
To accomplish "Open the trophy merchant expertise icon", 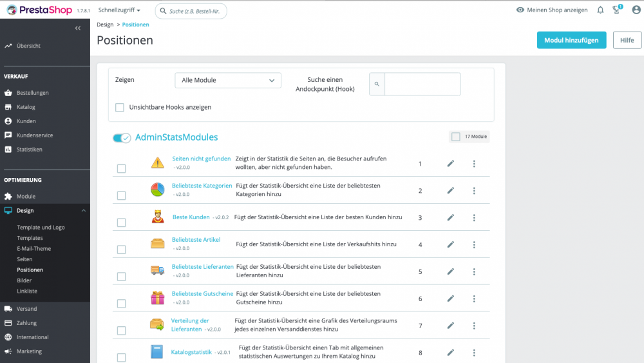I will click(617, 10).
